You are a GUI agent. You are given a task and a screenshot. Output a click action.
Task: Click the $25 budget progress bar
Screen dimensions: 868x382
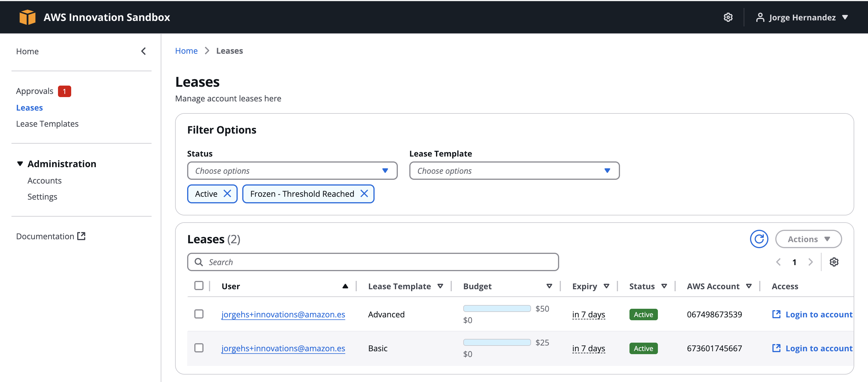point(497,342)
